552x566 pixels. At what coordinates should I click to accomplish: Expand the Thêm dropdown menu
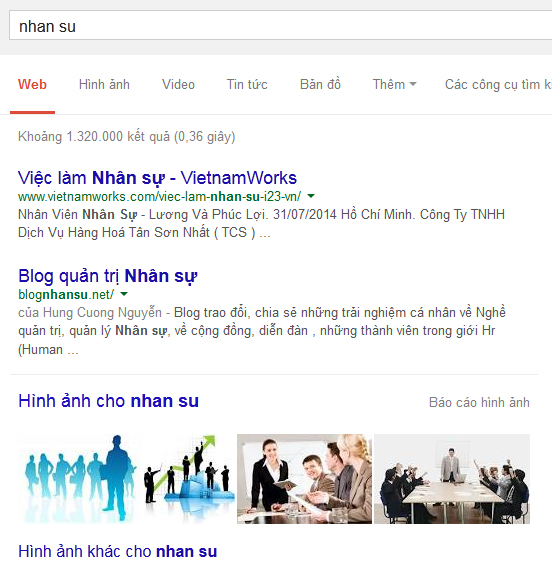coord(395,84)
